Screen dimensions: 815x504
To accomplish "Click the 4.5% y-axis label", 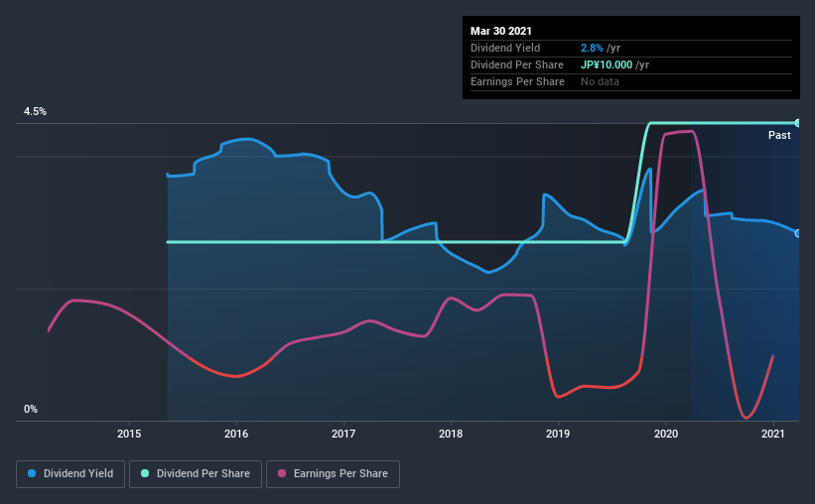I will click(x=35, y=112).
